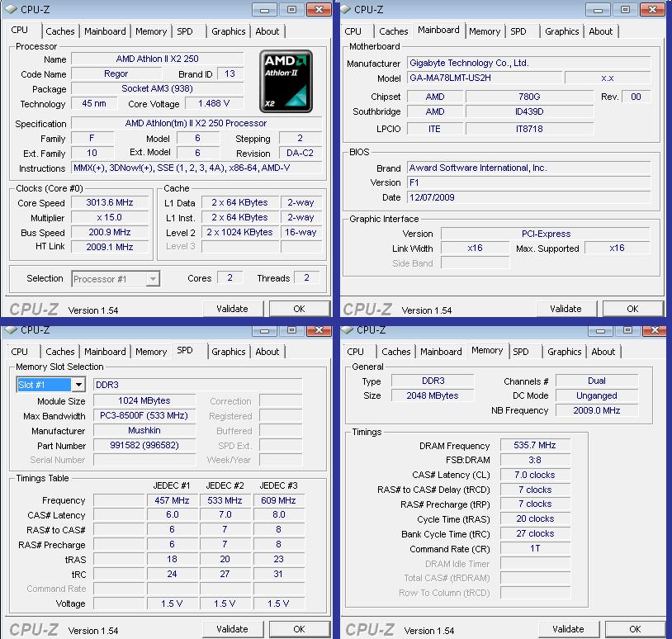Click the CPU-Z title icon in the Mainboard window

point(345,9)
